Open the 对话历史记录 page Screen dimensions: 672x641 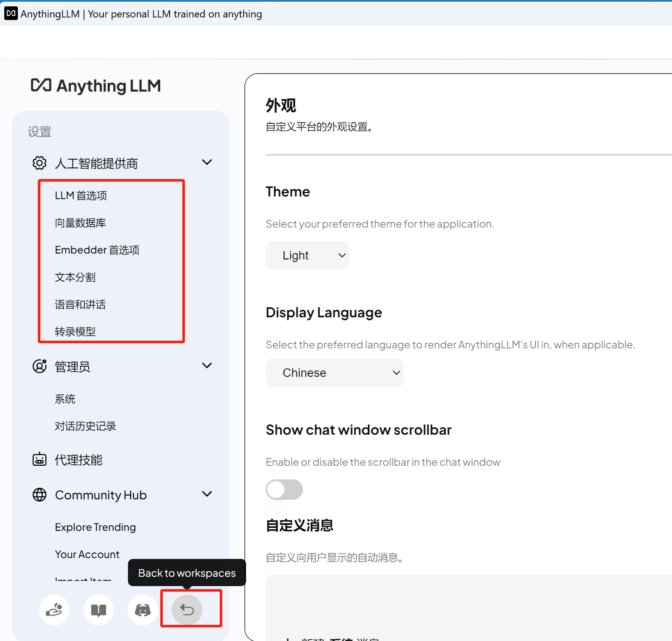[x=85, y=426]
